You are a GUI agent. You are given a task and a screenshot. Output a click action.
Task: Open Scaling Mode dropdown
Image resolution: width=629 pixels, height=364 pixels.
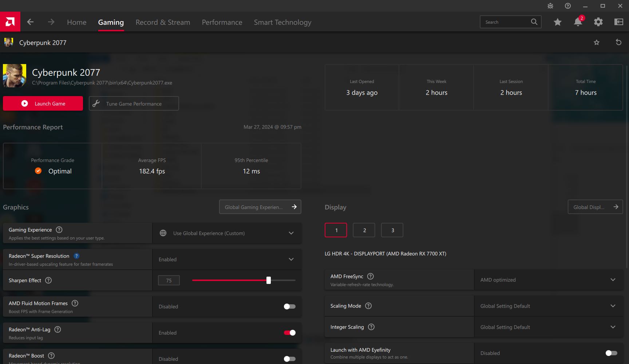pyautogui.click(x=549, y=306)
